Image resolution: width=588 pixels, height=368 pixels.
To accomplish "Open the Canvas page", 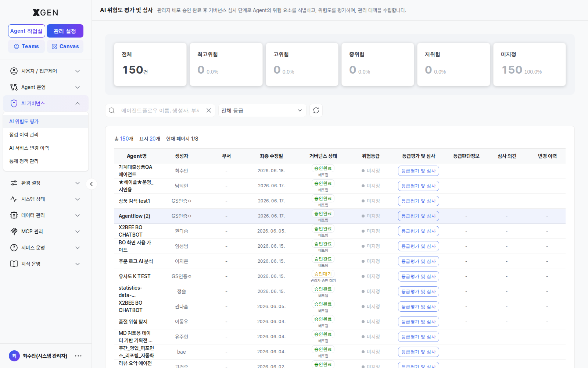I will click(x=65, y=46).
